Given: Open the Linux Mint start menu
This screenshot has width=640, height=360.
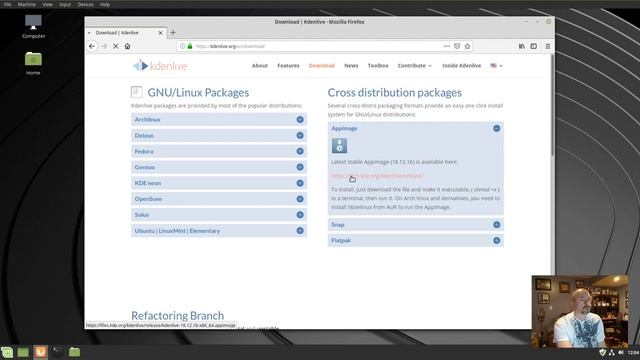Looking at the screenshot, I should (x=7, y=352).
